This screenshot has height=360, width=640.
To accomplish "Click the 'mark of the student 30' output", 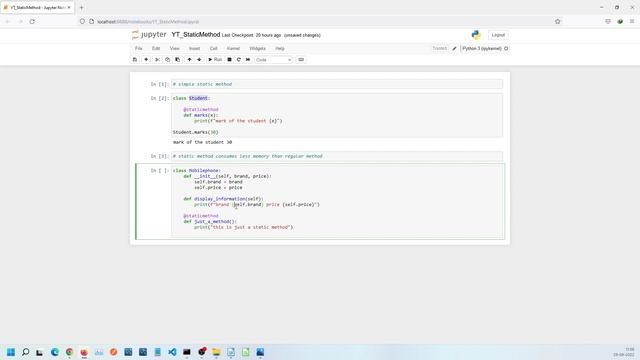I will [202, 142].
